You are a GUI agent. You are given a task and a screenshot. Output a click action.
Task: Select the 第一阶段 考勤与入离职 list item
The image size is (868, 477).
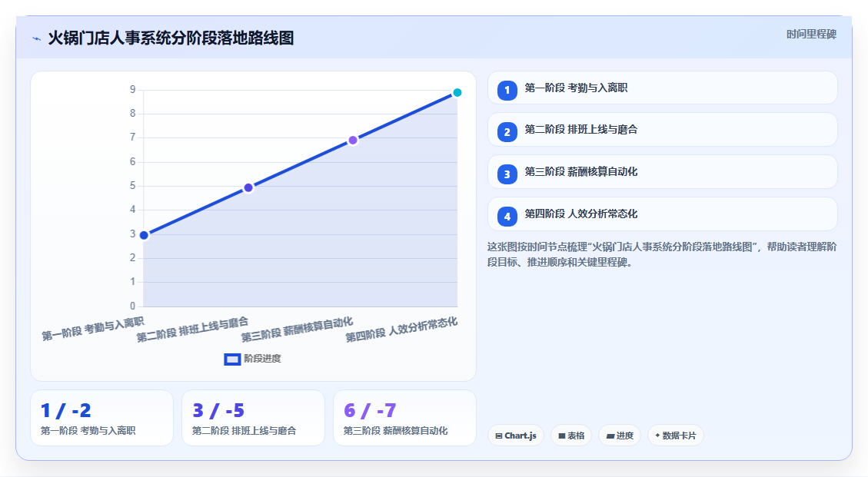662,88
